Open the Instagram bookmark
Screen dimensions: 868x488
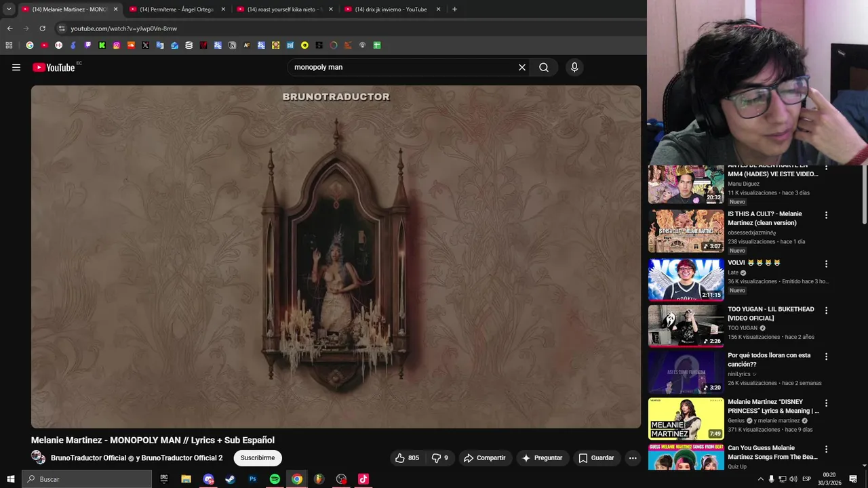point(117,45)
